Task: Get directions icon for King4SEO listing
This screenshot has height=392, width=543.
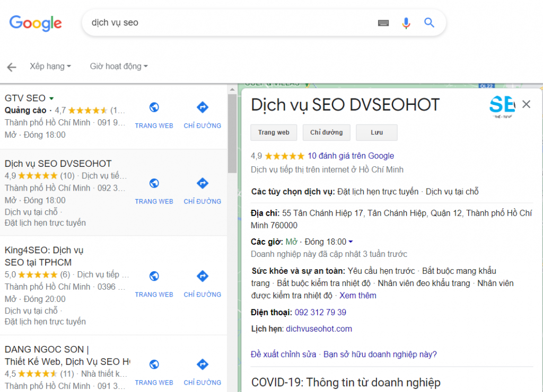Action: [x=203, y=276]
